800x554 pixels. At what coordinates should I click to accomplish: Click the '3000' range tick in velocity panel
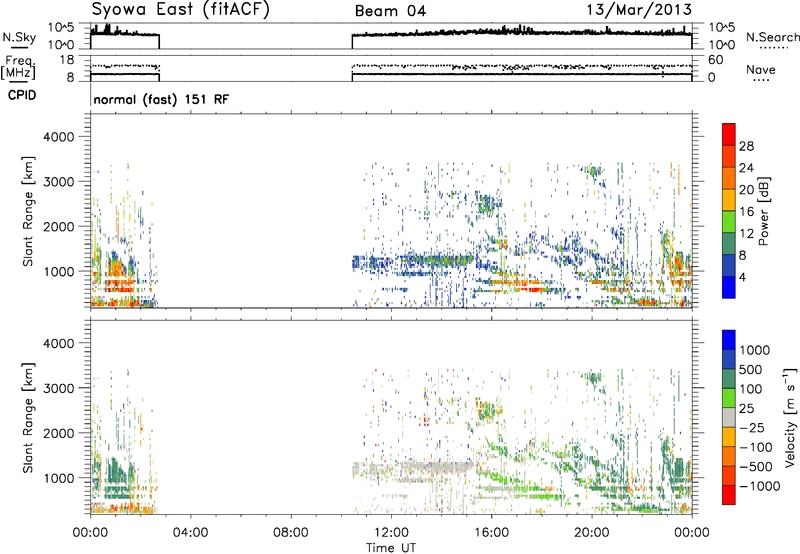point(59,388)
